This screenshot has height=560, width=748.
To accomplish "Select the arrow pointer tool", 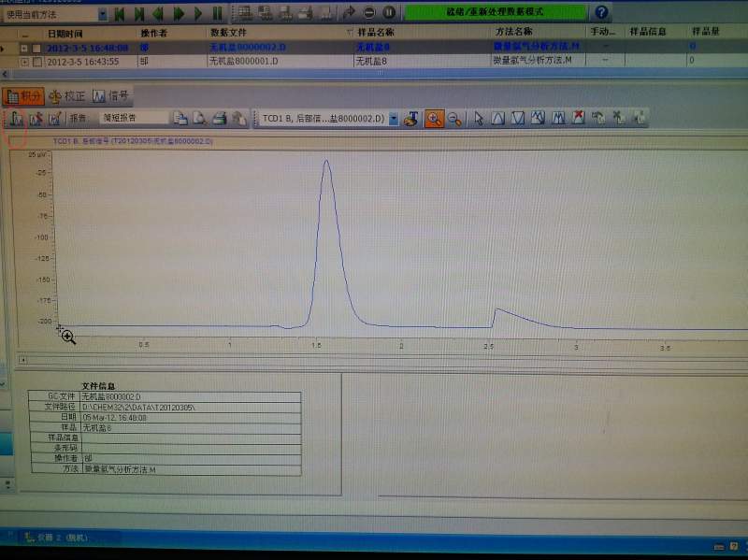I will click(x=479, y=119).
